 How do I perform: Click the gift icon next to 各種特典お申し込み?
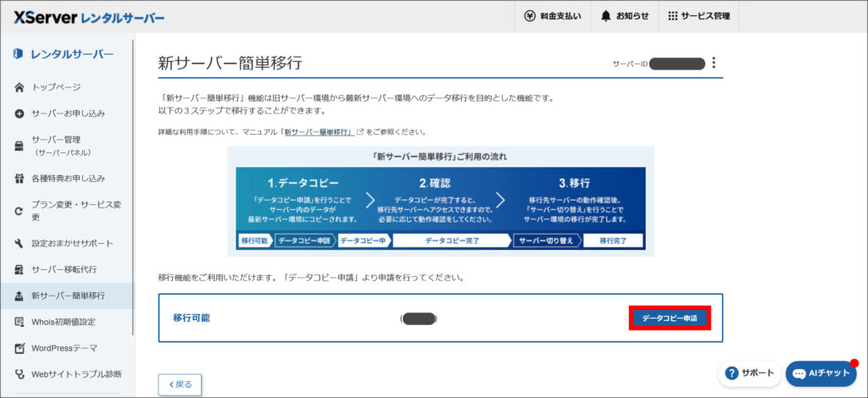pos(19,179)
